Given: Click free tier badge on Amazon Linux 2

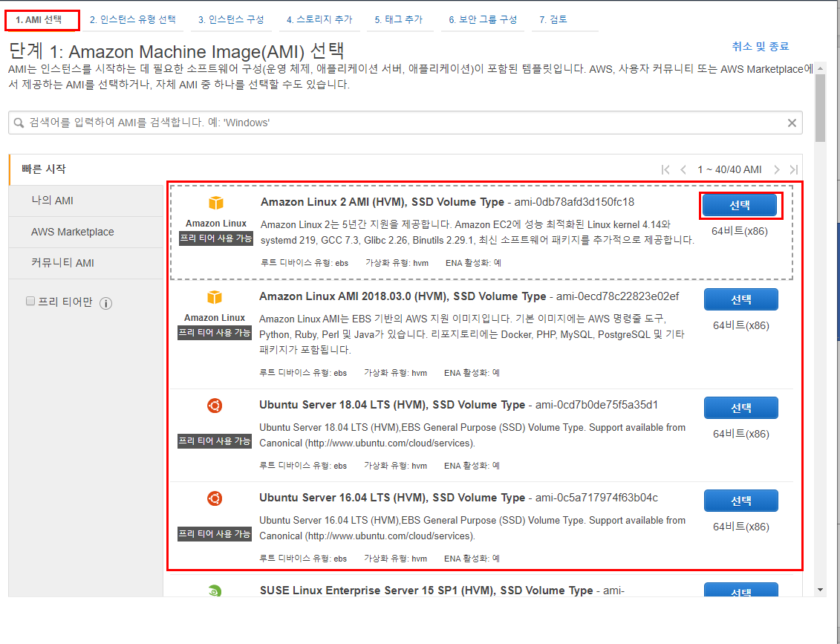Looking at the screenshot, I should click(215, 238).
